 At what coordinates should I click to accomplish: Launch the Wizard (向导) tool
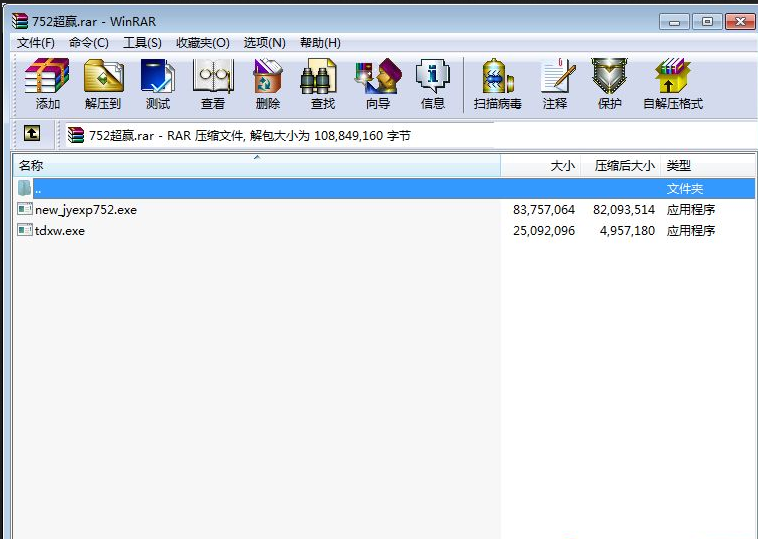point(378,76)
